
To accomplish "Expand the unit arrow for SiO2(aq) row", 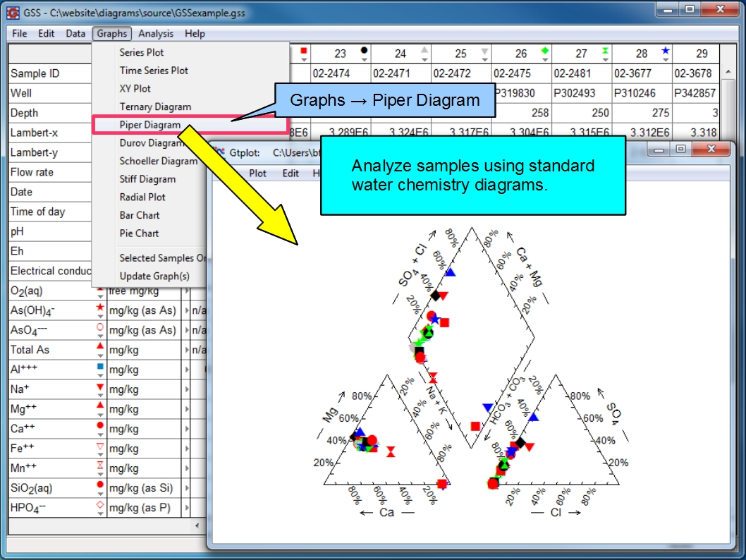I will [186, 488].
